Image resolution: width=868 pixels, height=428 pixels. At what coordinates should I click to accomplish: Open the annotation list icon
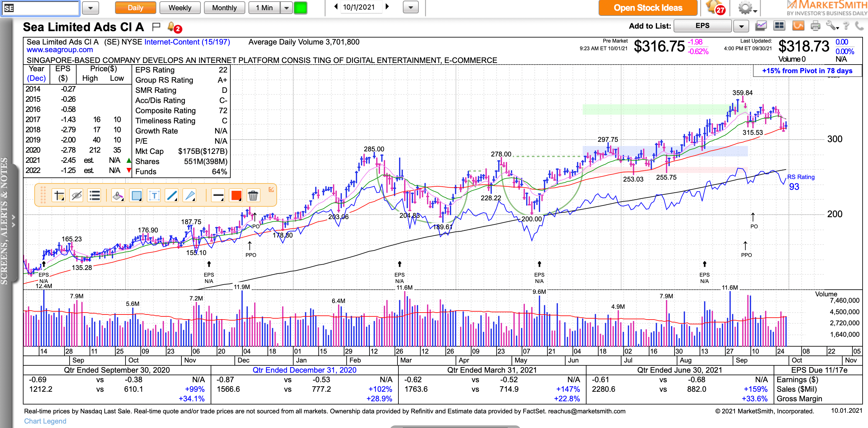[x=94, y=195]
